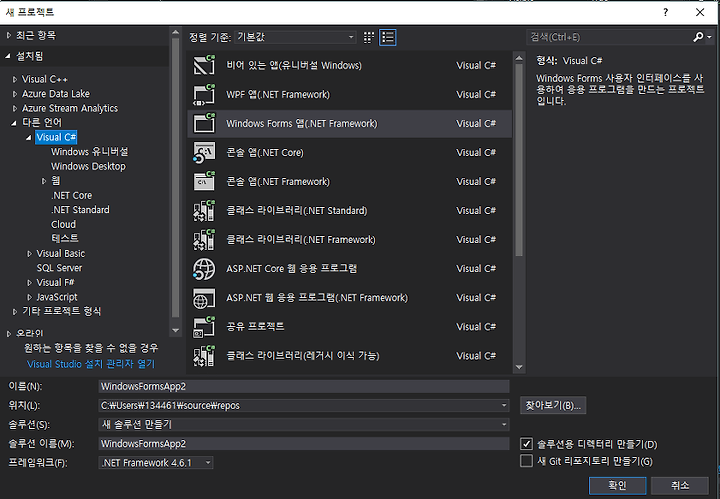Enable 새 Git 리포지토리 만들기 checkbox
The width and height of the screenshot is (720, 499).
point(526,460)
